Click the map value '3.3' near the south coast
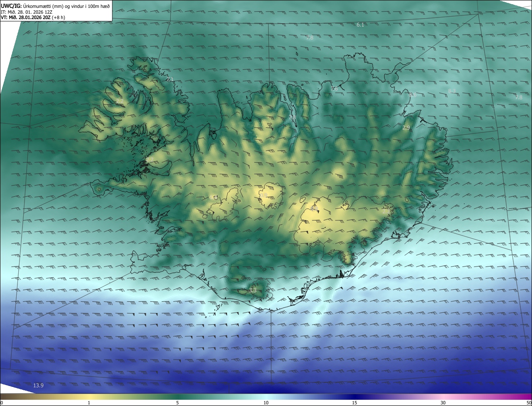The height and width of the screenshot is (406, 532). tap(253, 291)
